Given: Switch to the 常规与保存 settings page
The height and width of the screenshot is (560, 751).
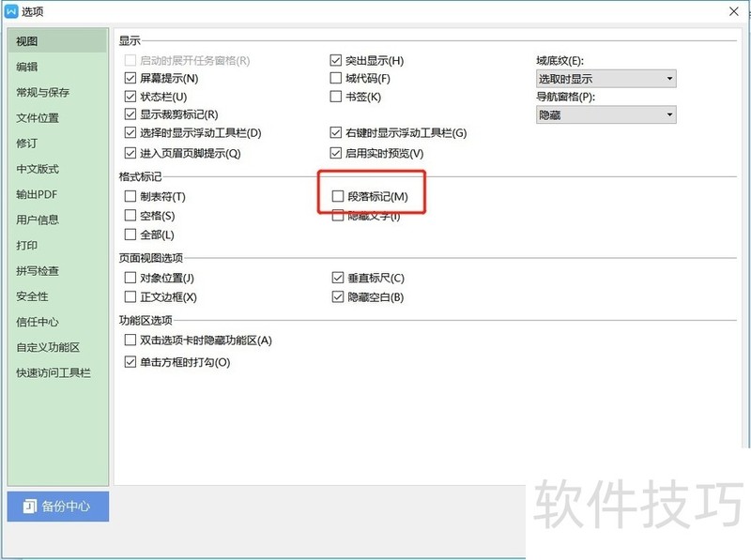Looking at the screenshot, I should [x=42, y=92].
